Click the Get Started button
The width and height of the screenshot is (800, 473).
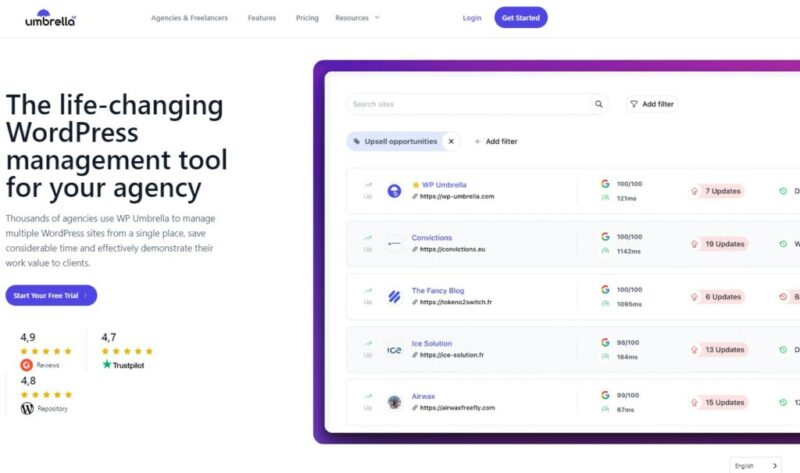coord(521,17)
